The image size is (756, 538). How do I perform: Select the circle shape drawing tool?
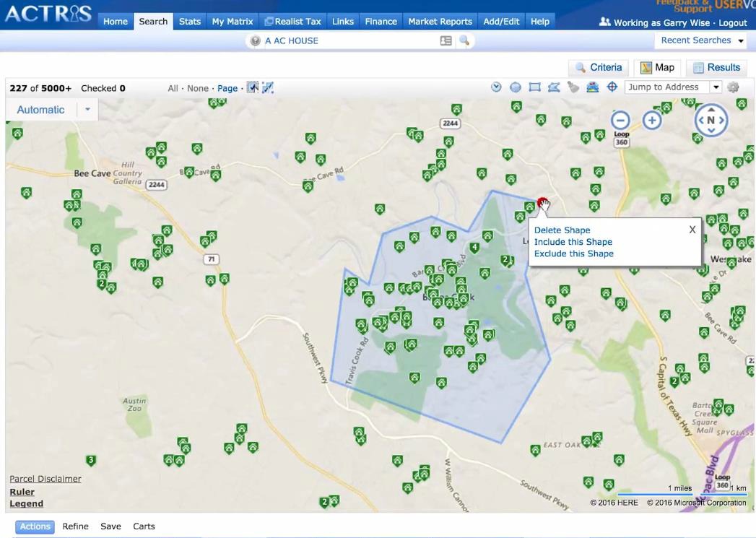click(x=516, y=87)
